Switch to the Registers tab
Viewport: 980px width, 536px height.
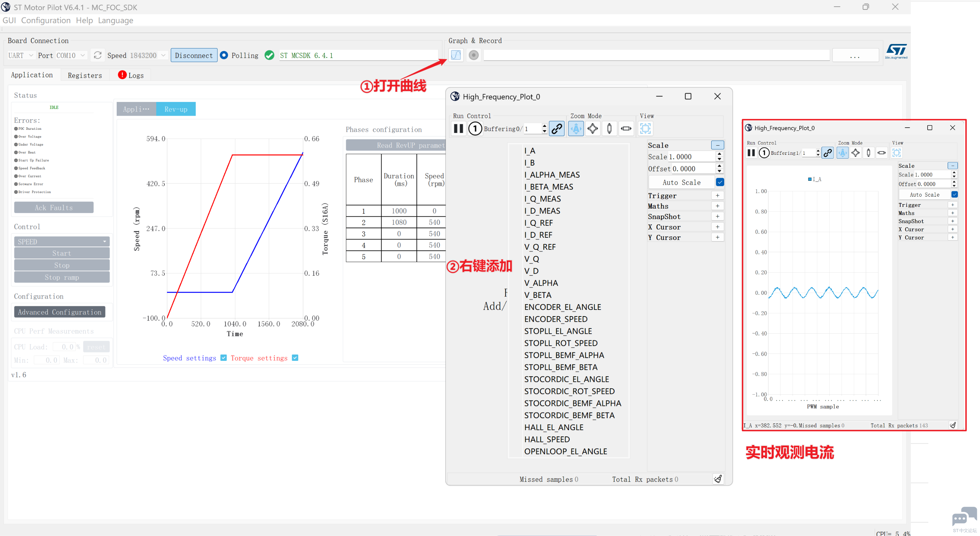(x=85, y=75)
